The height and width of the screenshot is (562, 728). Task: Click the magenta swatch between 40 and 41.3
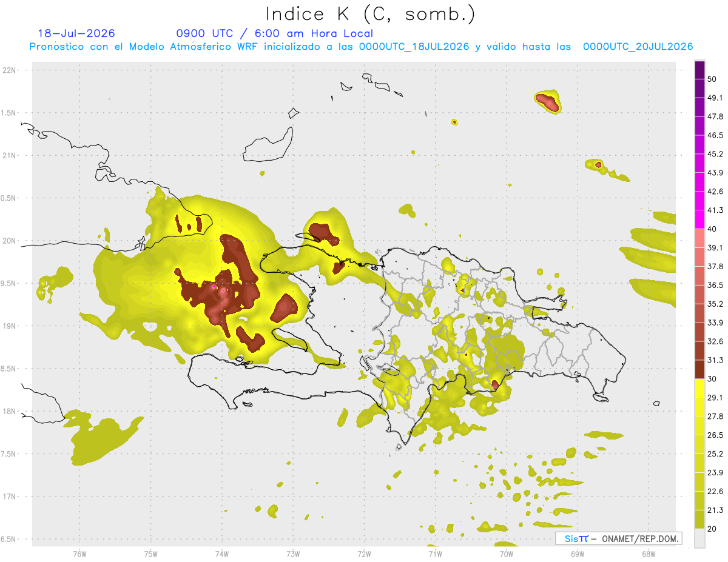(x=699, y=219)
